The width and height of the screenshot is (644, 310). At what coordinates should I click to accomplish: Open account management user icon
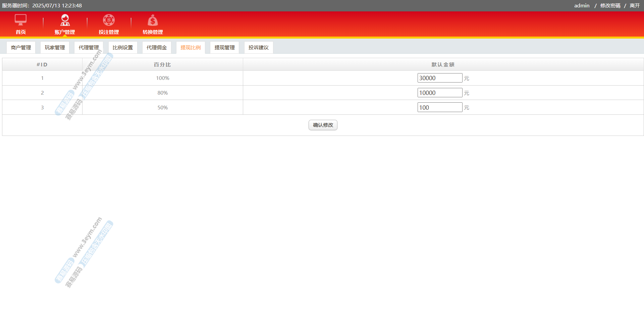[65, 20]
